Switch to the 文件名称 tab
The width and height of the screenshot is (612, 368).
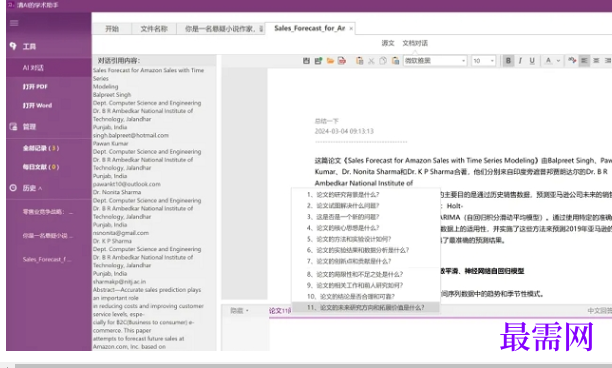click(x=154, y=28)
